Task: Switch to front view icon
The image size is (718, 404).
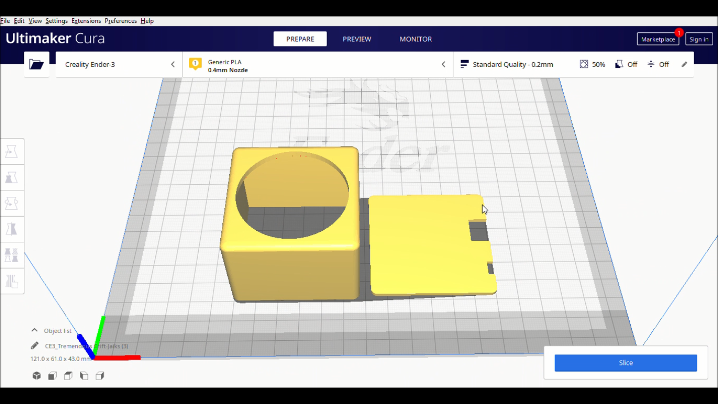Action: tap(52, 376)
